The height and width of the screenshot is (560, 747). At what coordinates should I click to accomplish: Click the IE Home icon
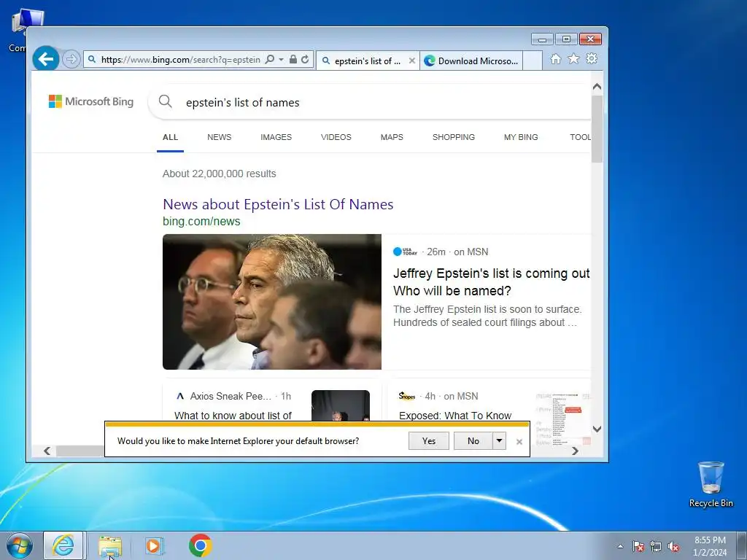point(555,59)
